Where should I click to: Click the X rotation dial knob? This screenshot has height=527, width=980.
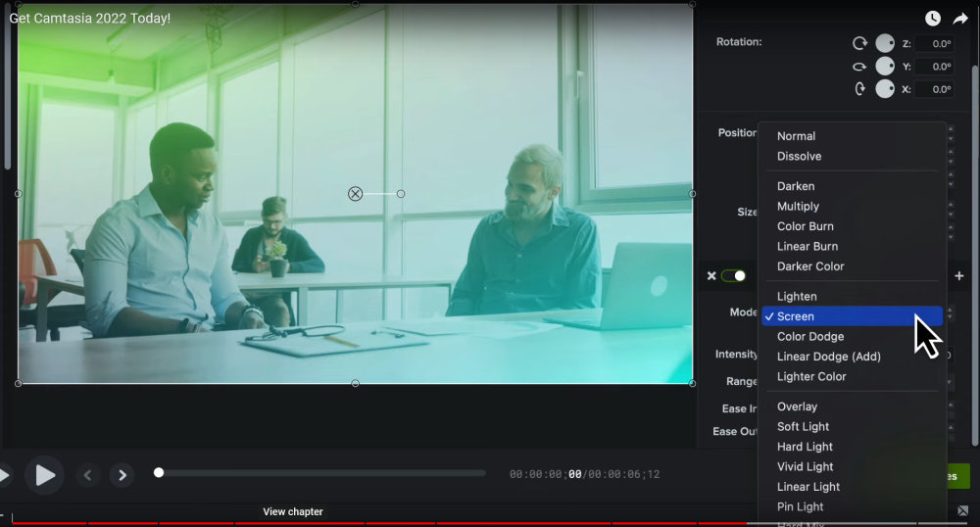885,88
